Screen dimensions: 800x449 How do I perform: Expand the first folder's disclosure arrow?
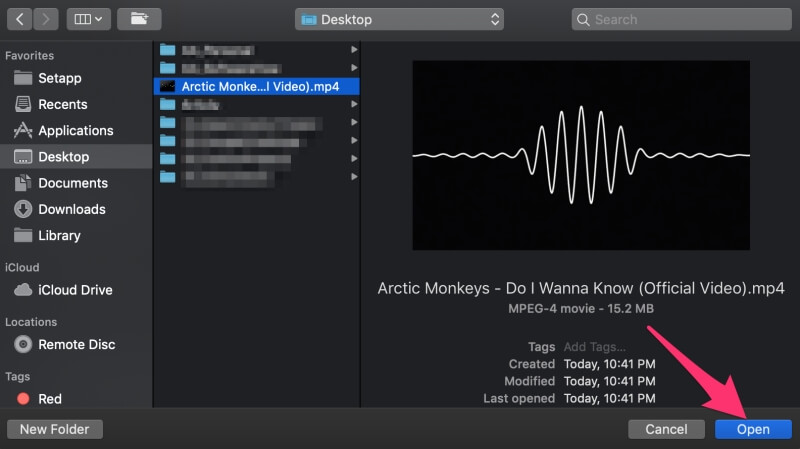[x=354, y=49]
